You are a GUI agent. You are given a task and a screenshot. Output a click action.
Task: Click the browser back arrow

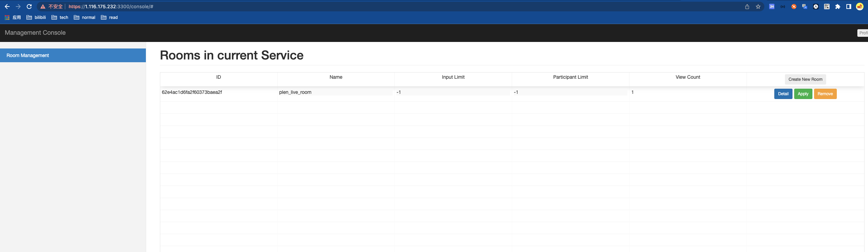click(x=7, y=7)
